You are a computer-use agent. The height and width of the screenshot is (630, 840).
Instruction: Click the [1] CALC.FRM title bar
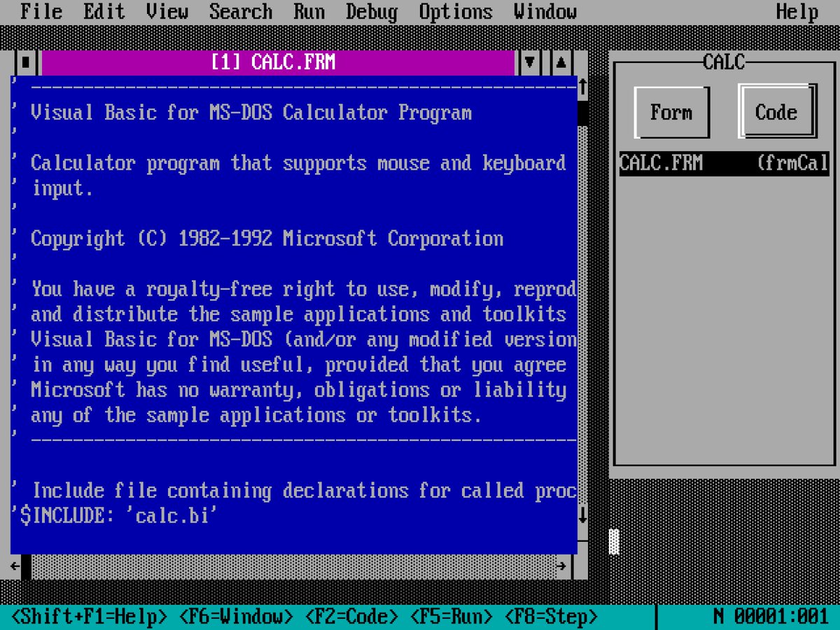[x=278, y=62]
